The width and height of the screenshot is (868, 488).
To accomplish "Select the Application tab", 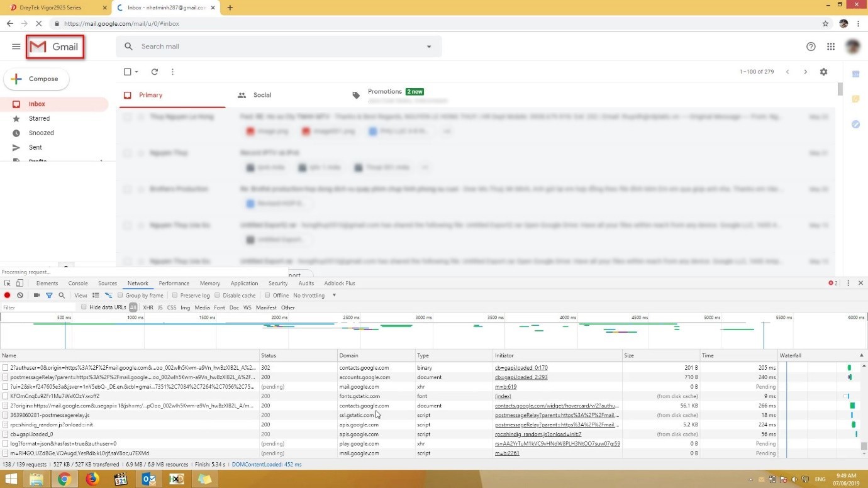I will coord(244,283).
